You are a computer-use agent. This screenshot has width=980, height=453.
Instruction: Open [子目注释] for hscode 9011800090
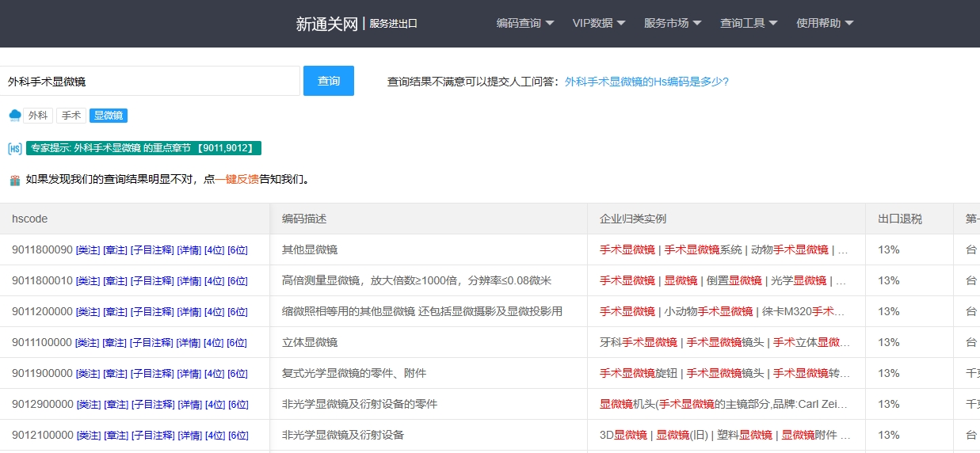coord(152,250)
